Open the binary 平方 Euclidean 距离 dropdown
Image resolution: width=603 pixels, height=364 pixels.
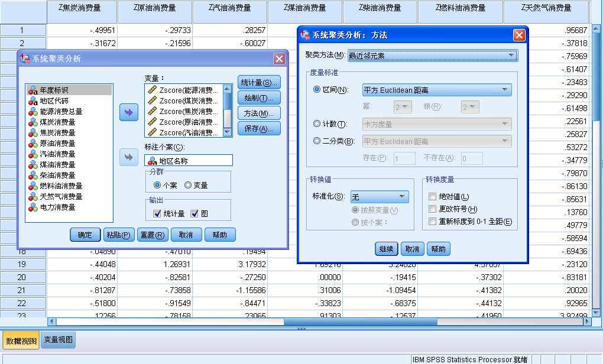point(437,141)
